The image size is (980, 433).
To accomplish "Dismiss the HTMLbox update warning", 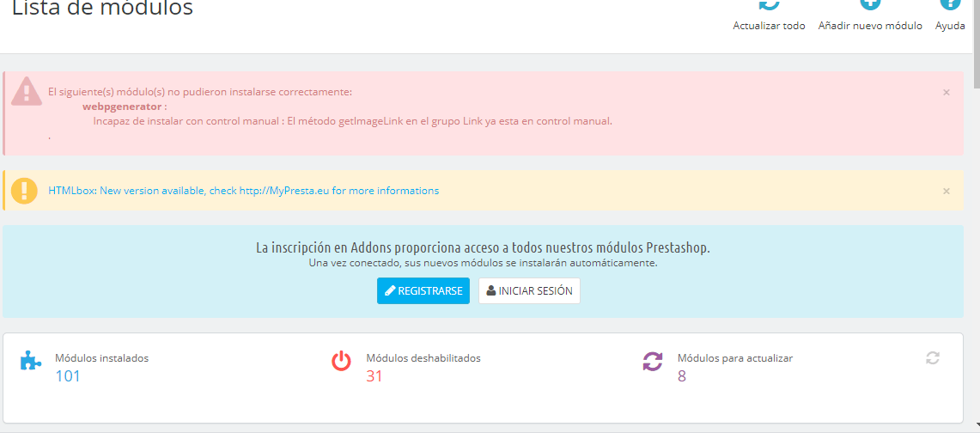I will pos(947,192).
